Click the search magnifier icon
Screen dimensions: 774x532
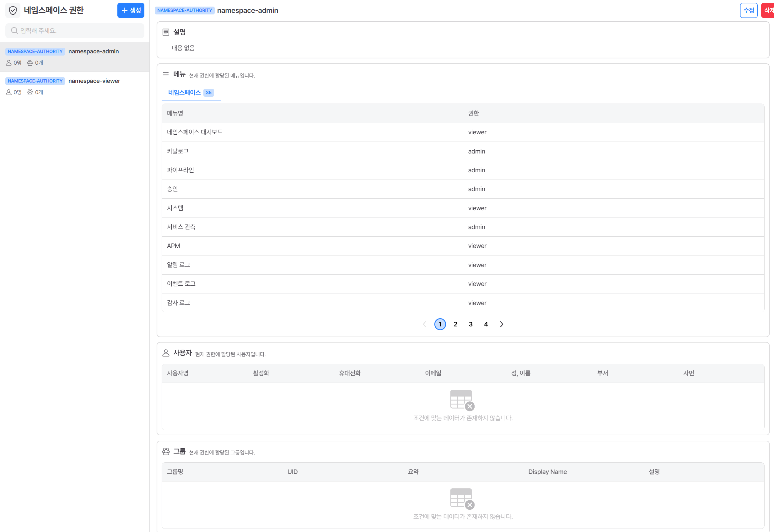(x=14, y=31)
